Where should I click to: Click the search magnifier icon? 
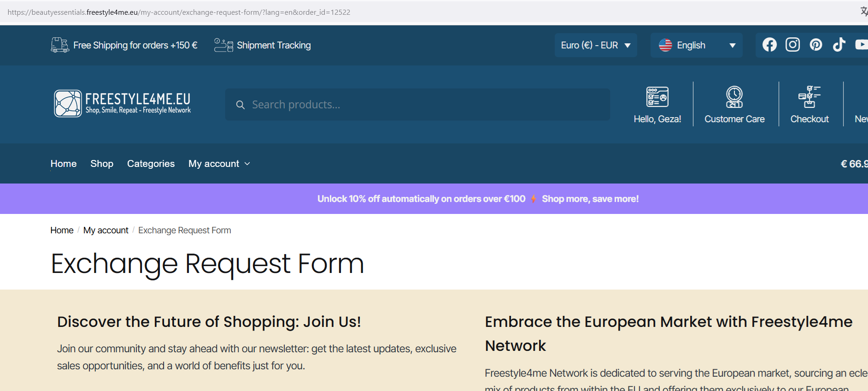[240, 105]
